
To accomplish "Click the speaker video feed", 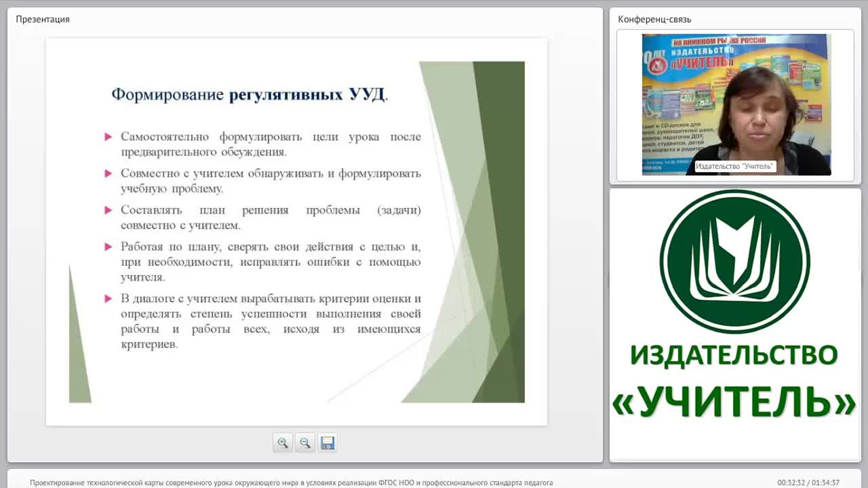I will [x=736, y=104].
